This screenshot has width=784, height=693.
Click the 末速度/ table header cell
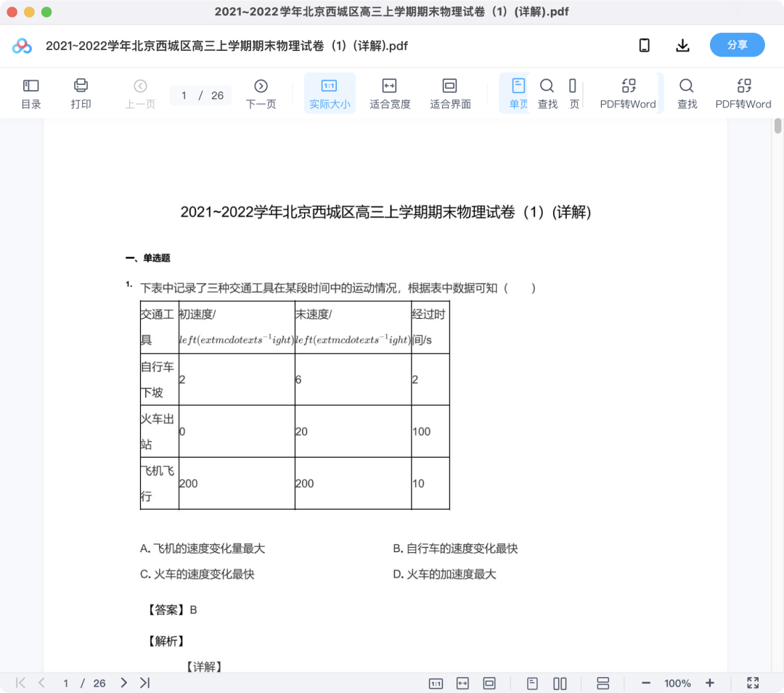pyautogui.click(x=353, y=327)
